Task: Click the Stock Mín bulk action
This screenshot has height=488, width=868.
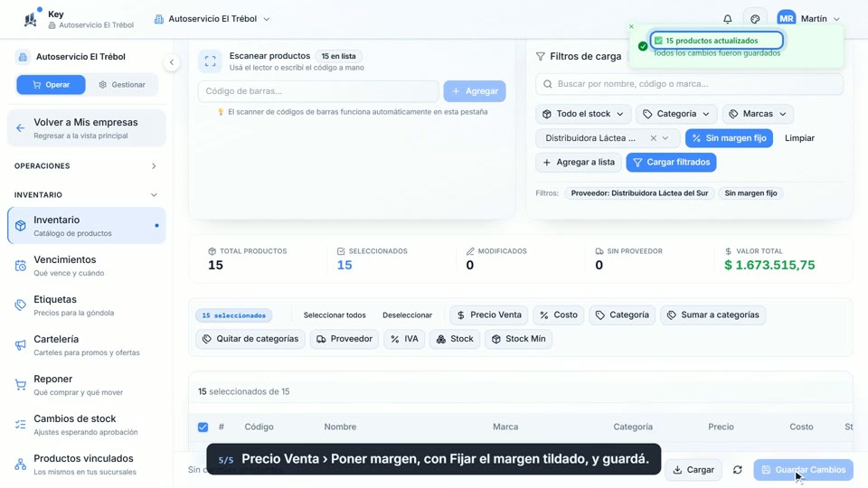Action: (519, 339)
